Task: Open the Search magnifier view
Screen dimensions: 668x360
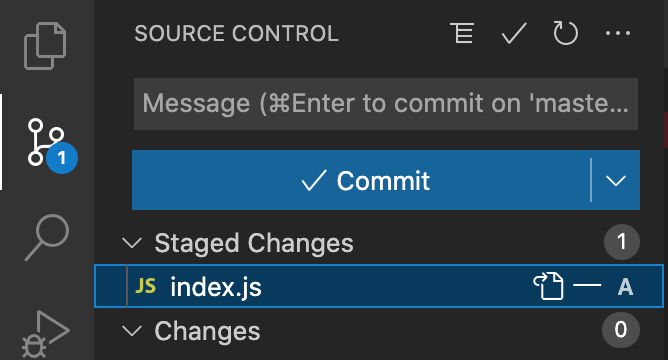Action: [x=46, y=238]
